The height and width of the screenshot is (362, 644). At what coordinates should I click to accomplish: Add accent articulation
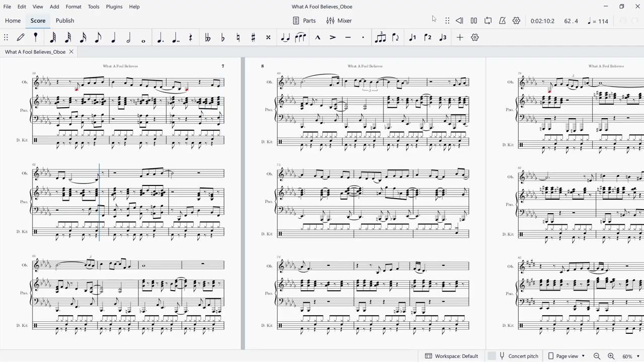333,37
